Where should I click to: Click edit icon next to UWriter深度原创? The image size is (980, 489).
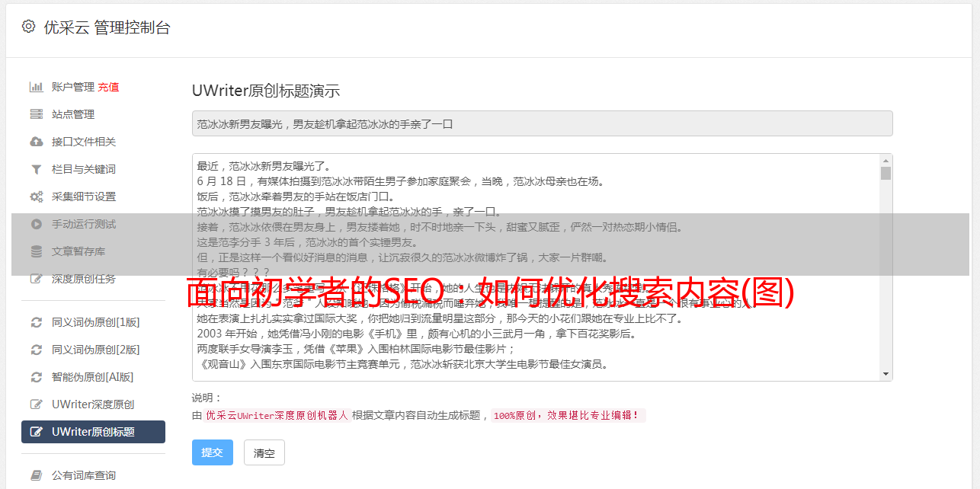(x=36, y=404)
